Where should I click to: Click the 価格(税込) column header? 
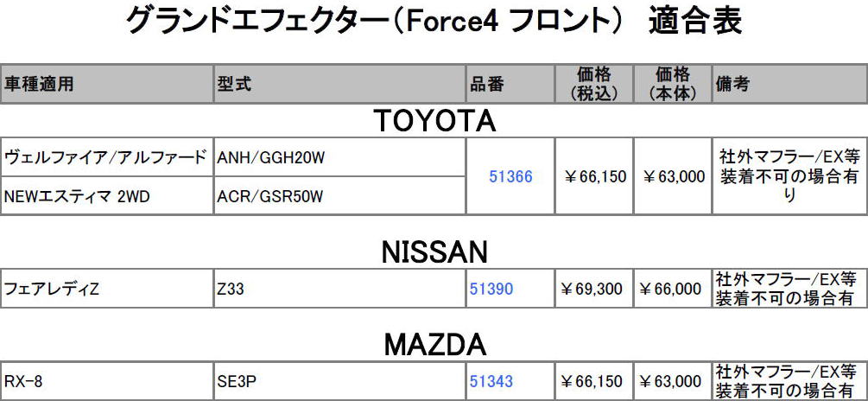coord(594,84)
